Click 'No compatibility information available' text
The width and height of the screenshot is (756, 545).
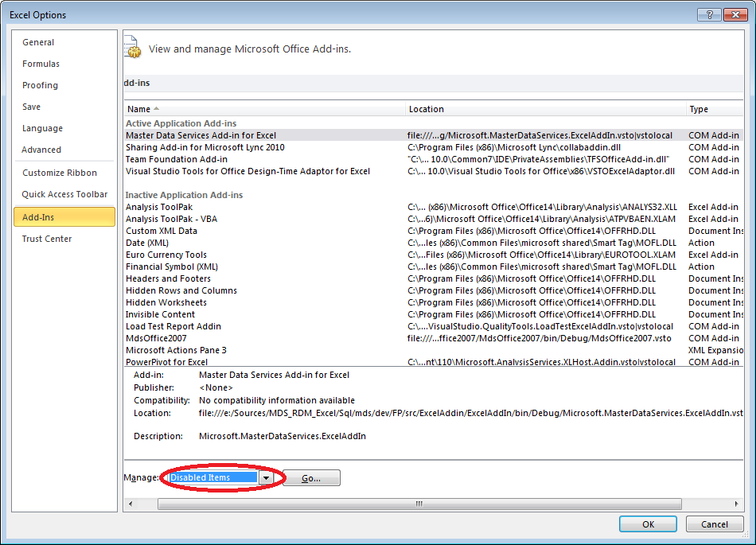coord(277,400)
